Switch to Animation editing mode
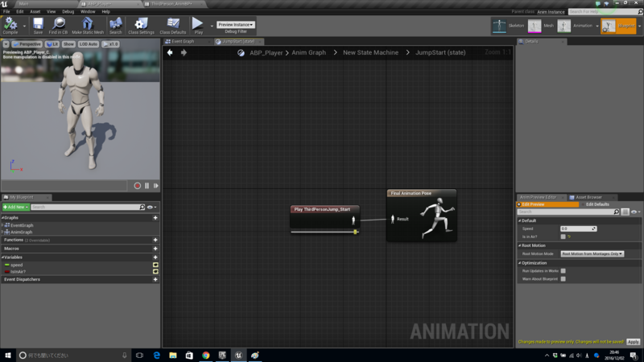 [x=576, y=26]
